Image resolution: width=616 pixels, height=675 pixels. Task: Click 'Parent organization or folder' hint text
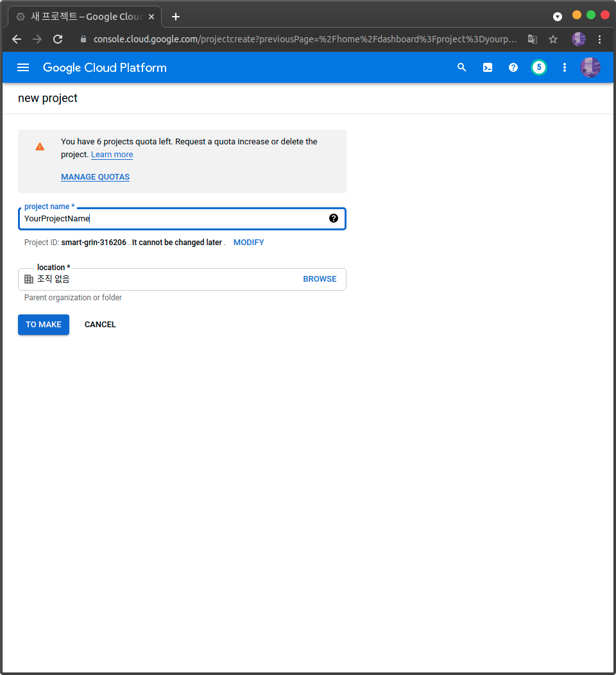[73, 298]
